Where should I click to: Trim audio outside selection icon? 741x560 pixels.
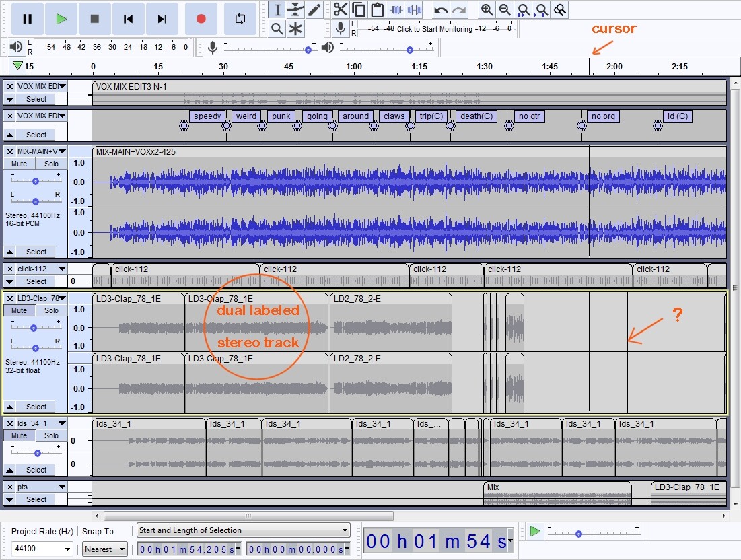pyautogui.click(x=396, y=10)
